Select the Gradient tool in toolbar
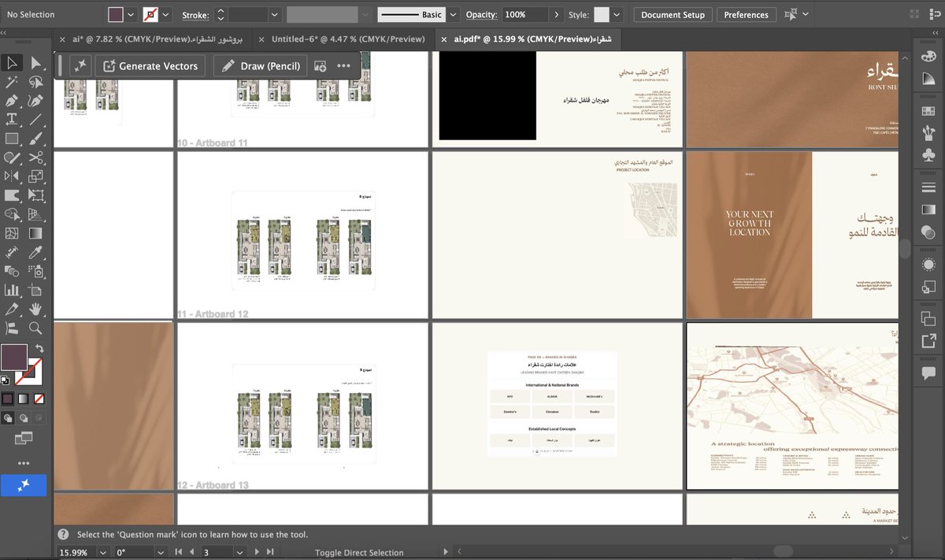This screenshot has width=945, height=560. (x=36, y=233)
